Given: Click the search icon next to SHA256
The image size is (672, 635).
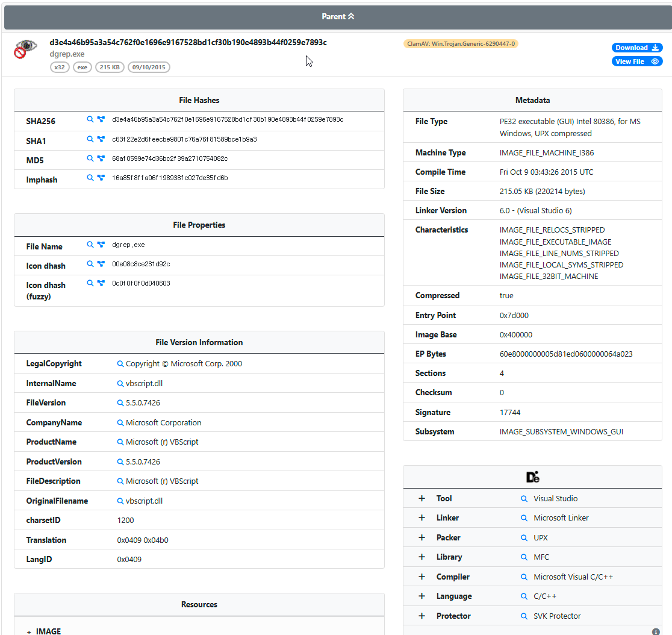Looking at the screenshot, I should (90, 120).
